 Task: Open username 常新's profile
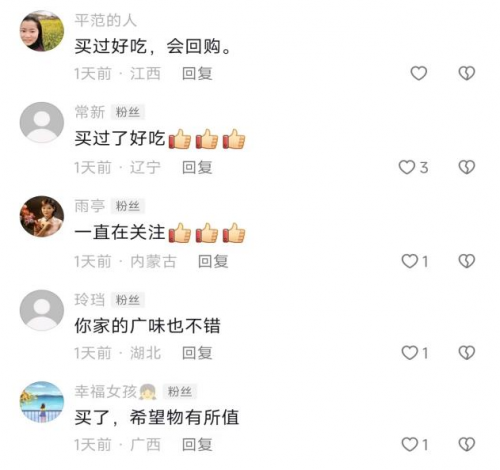click(x=90, y=112)
